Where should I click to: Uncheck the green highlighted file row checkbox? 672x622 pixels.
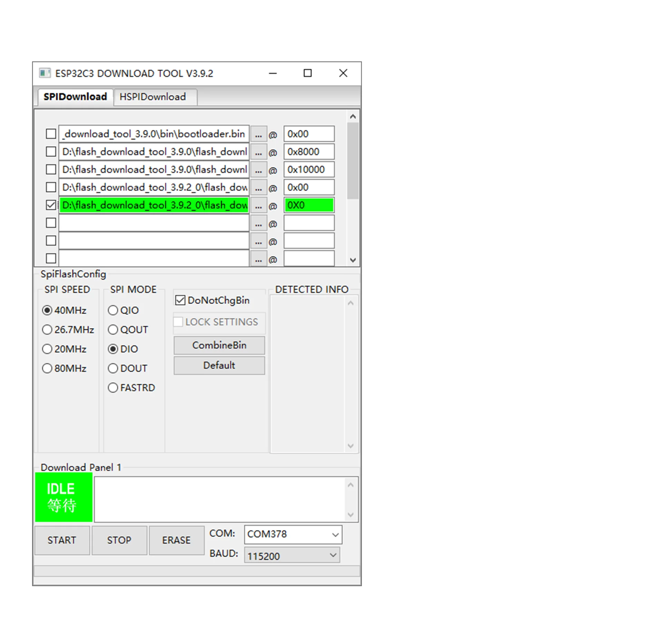(51, 205)
